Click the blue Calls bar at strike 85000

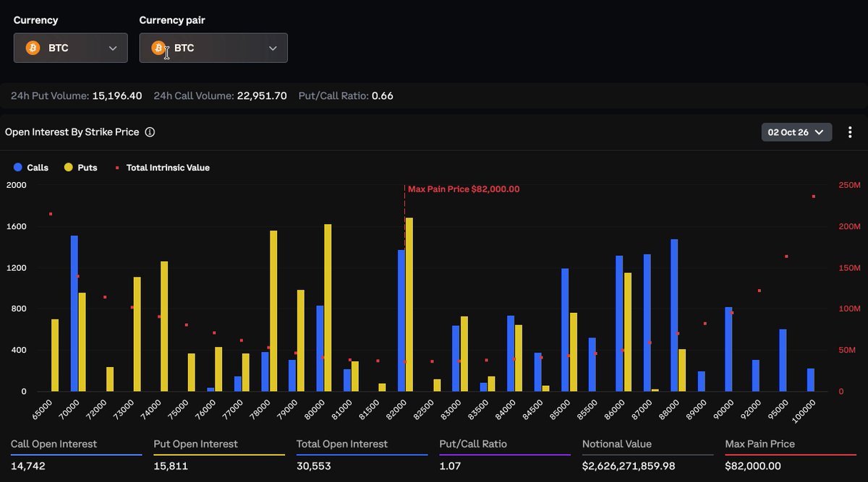point(565,330)
